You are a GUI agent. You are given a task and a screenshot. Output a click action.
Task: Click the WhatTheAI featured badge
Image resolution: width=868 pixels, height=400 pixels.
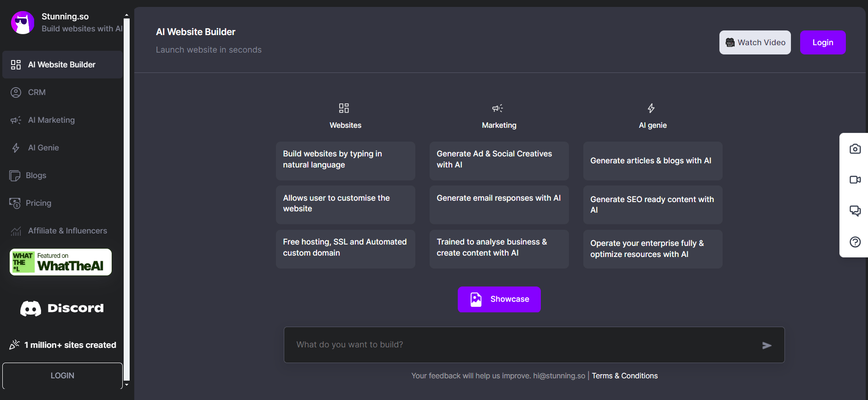[x=60, y=262]
